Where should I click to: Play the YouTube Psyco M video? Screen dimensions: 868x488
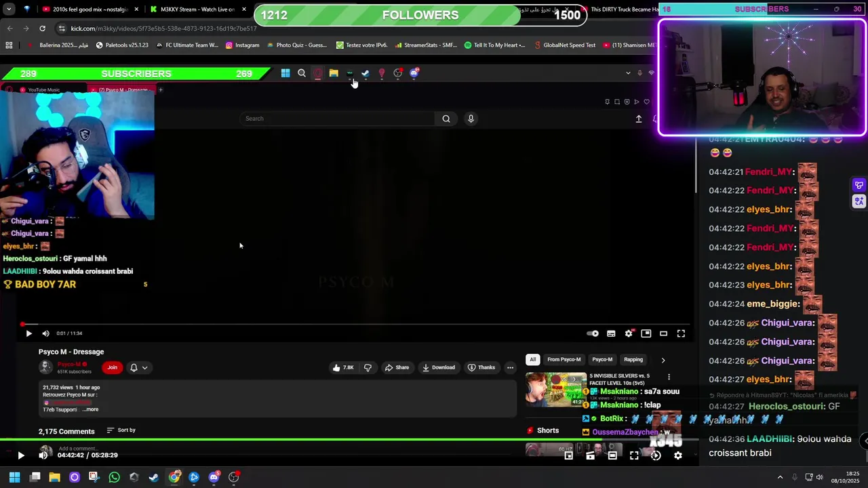tap(28, 333)
